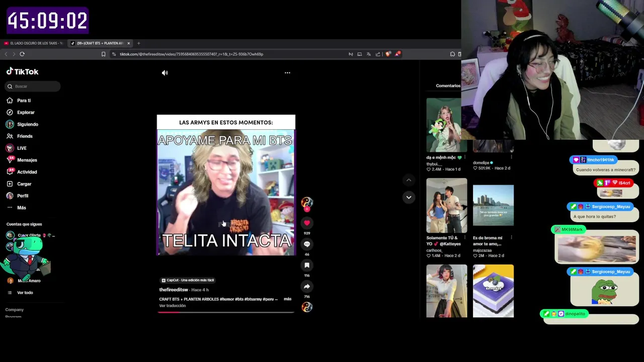The width and height of the screenshot is (644, 362).
Task: Pause the playing TikTok video
Action: coord(226,185)
